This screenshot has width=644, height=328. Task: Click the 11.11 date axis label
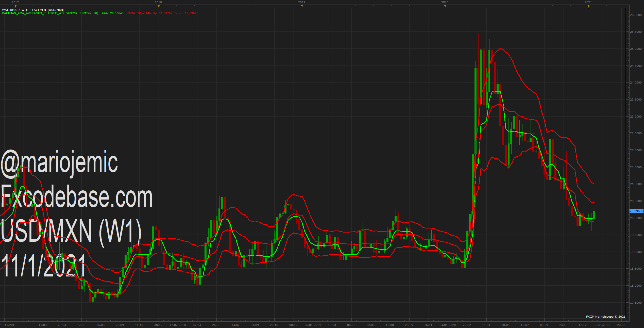pos(139,325)
